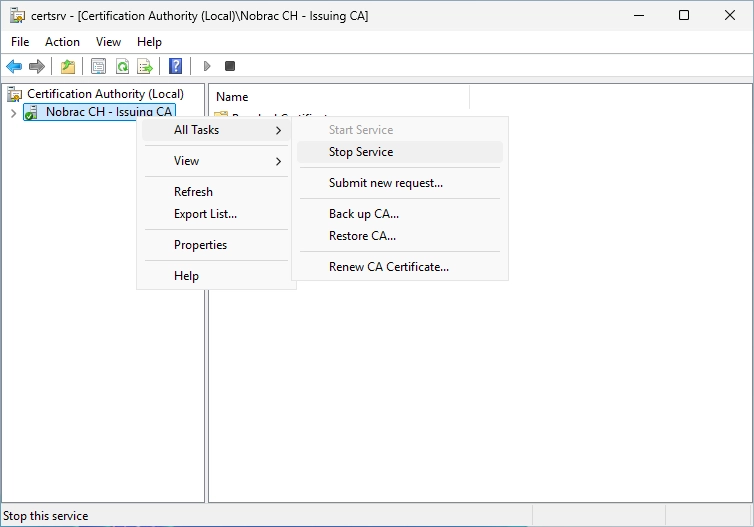
Task: Click the Up one level folder icon
Action: (68, 66)
